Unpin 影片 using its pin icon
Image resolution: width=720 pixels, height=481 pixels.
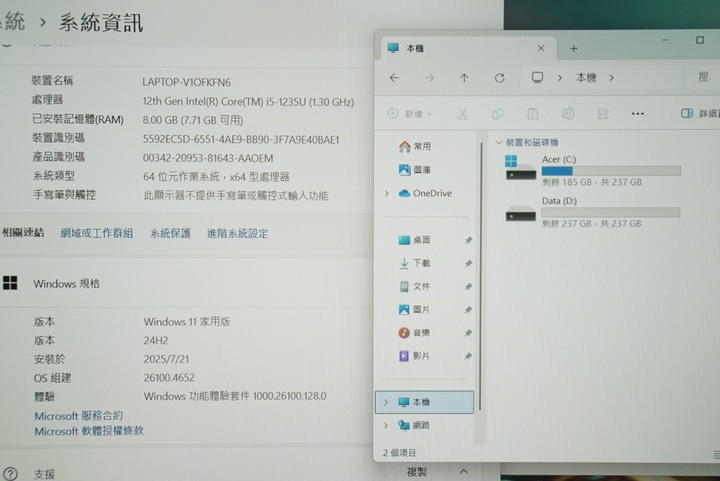468,356
